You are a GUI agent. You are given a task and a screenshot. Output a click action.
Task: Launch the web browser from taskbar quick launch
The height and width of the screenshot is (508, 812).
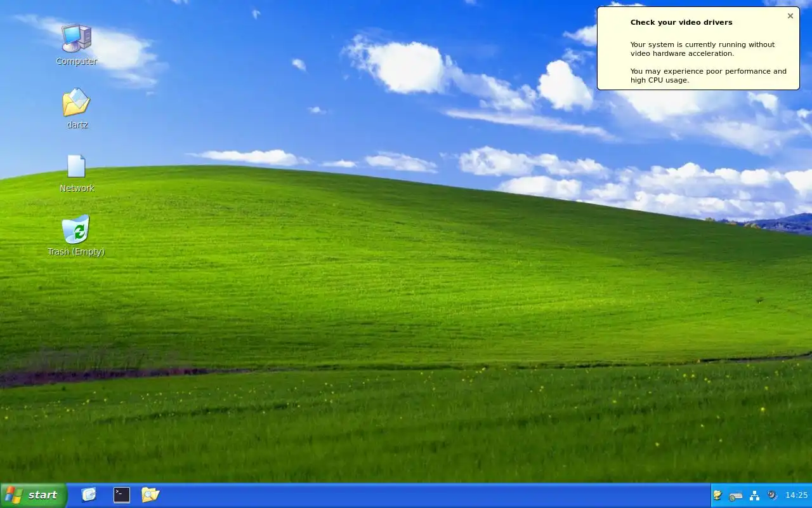pyautogui.click(x=89, y=495)
